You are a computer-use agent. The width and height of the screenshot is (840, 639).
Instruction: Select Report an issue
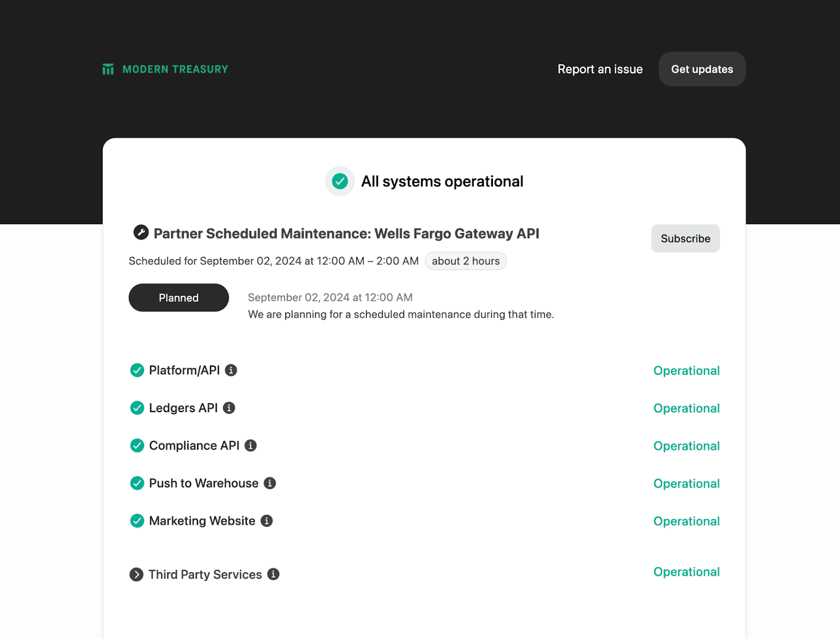coord(600,69)
